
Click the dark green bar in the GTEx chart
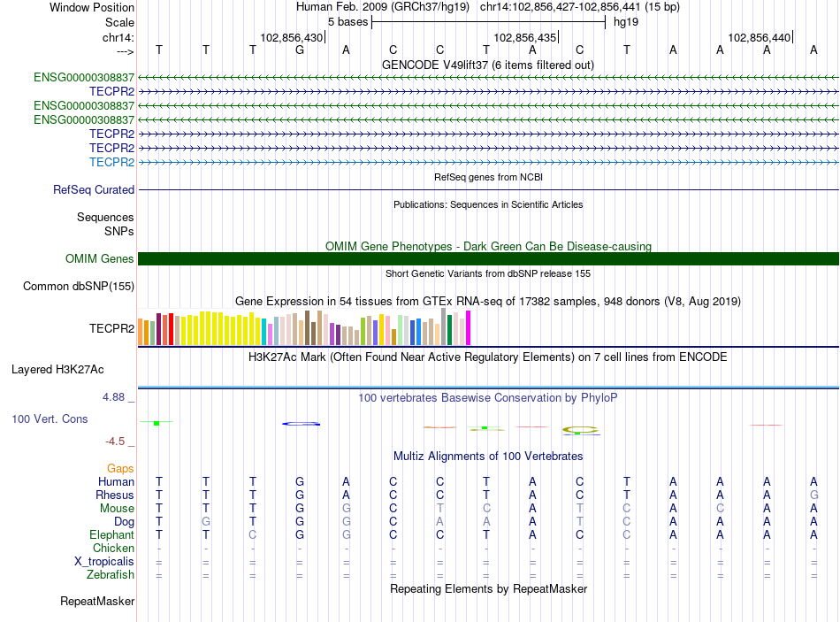tap(449, 330)
